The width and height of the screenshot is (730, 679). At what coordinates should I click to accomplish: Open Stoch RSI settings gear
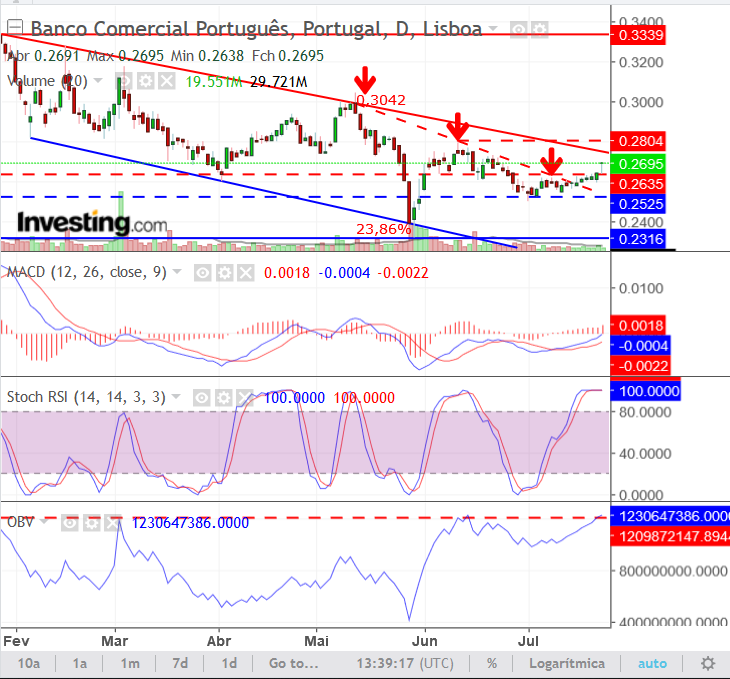223,398
